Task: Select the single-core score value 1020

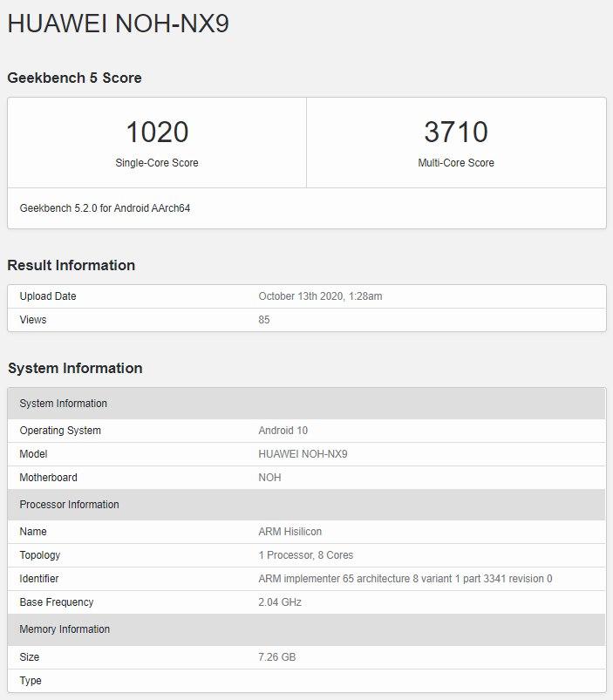Action: 157,132
